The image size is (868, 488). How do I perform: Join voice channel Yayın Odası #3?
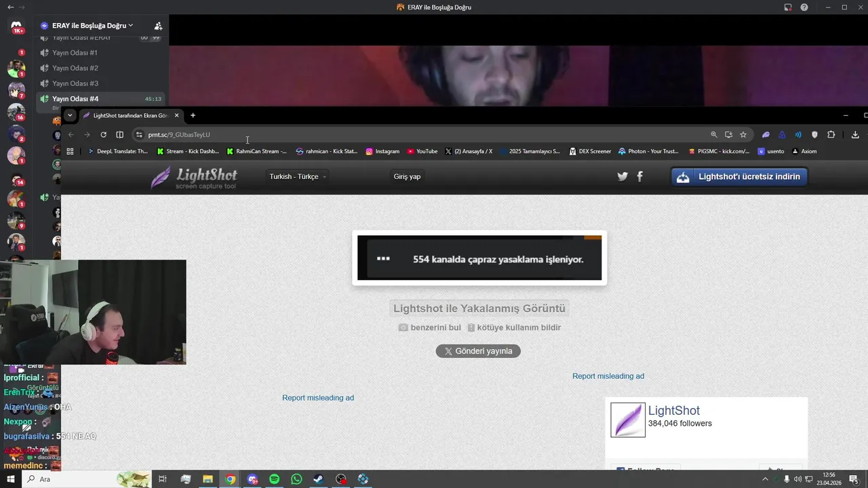75,83
